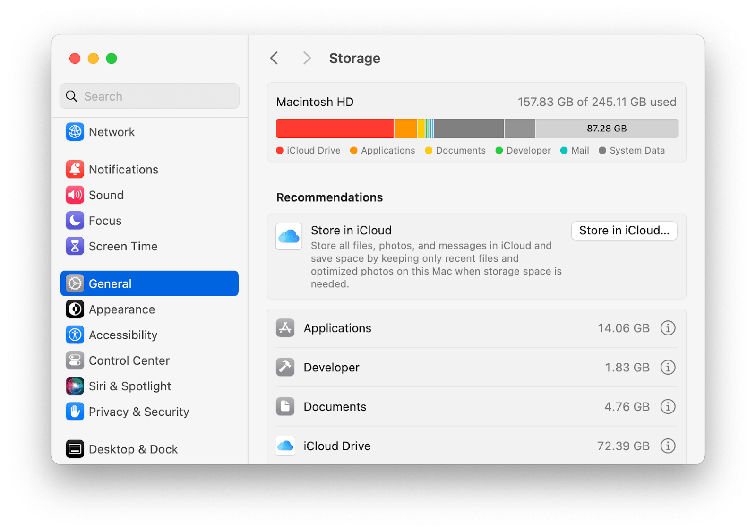
Task: Click the Appearance sidebar icon
Action: [75, 309]
